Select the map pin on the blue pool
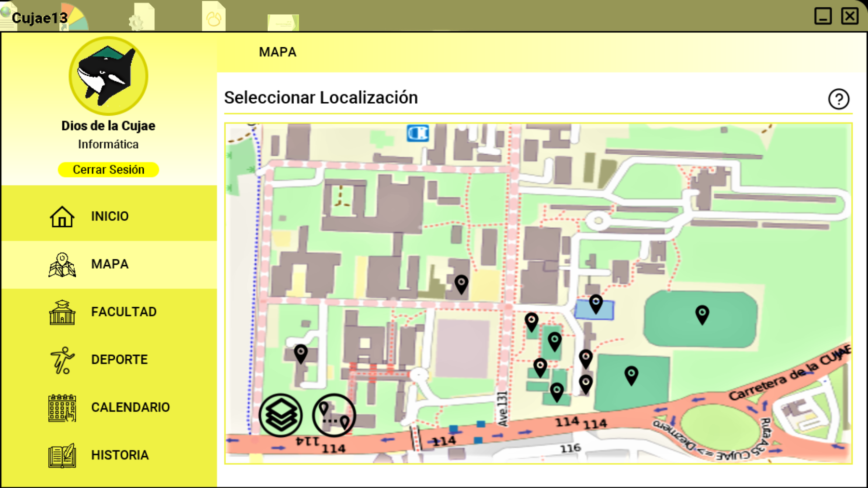Viewport: 868px width, 488px height. click(596, 304)
